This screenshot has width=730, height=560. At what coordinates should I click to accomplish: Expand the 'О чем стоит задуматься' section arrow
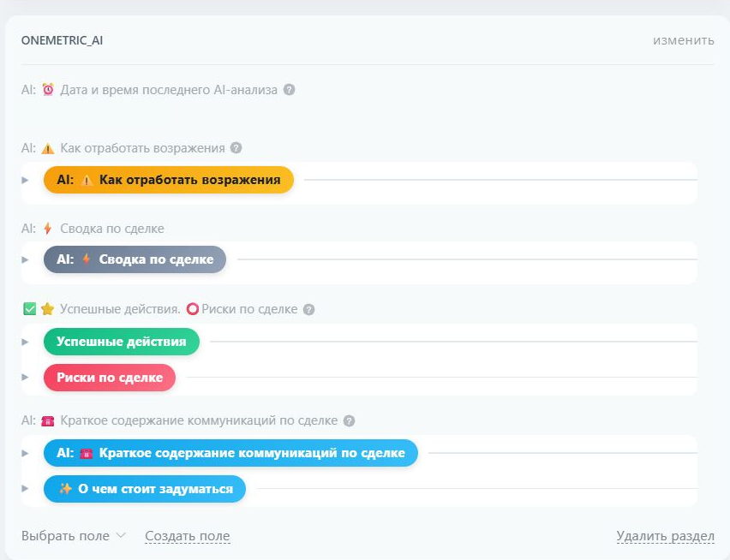pos(26,488)
